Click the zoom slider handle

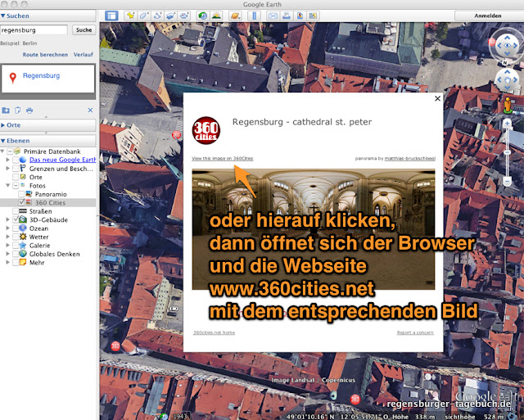tap(507, 152)
